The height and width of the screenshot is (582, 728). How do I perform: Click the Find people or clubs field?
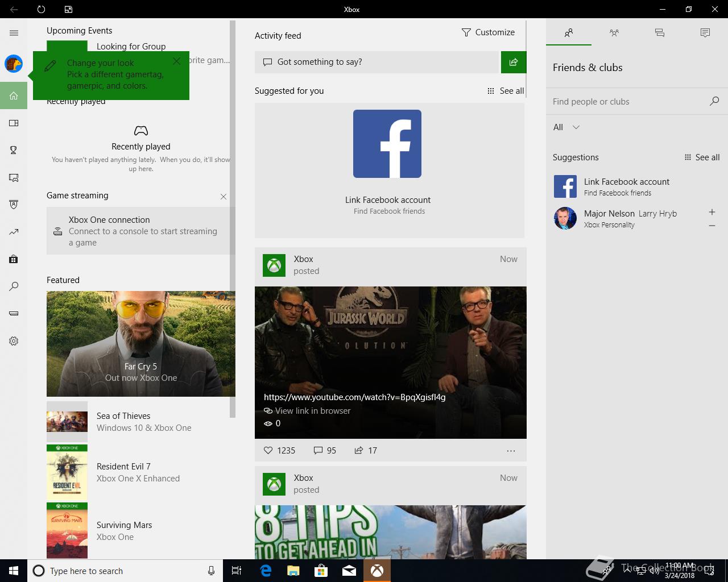tap(628, 102)
